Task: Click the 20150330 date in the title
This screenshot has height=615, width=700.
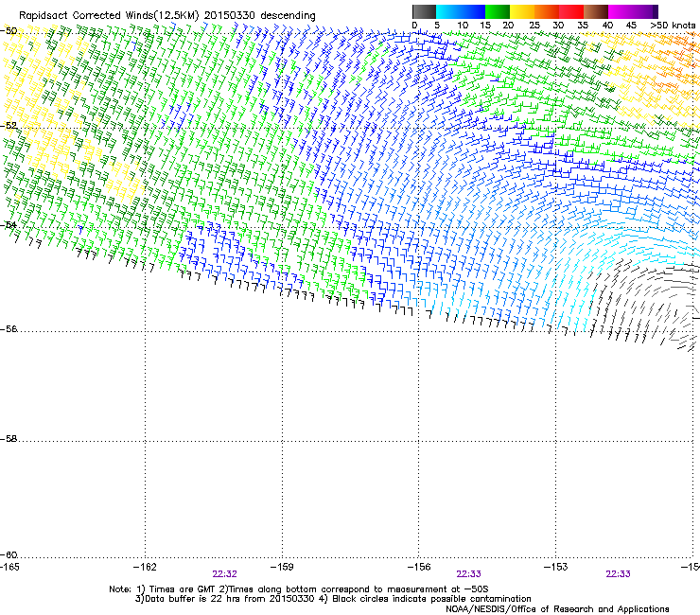Action: point(230,15)
